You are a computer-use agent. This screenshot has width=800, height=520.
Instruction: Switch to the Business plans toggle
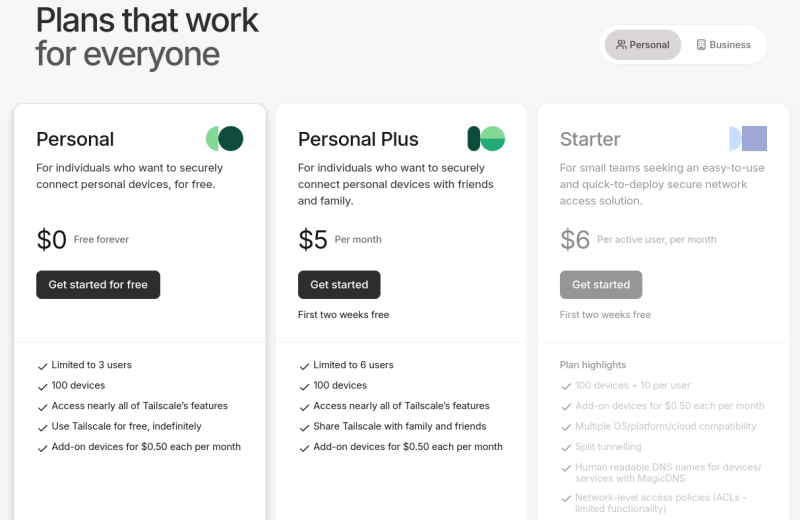723,45
